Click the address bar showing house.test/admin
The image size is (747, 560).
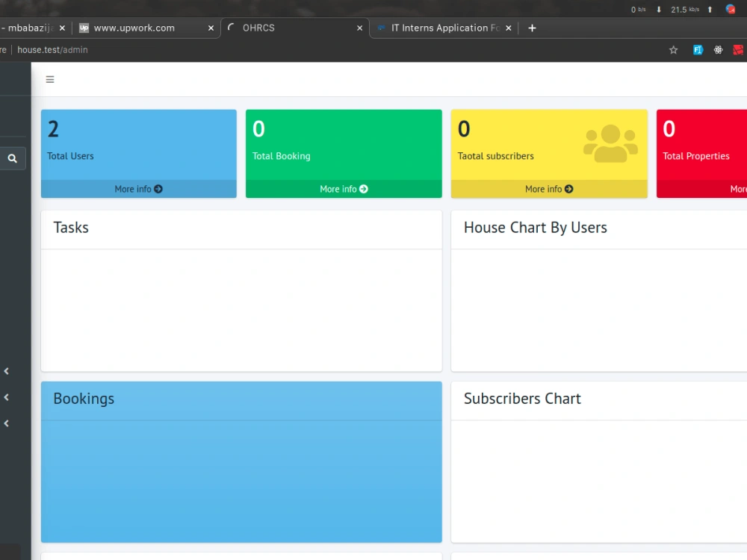[52, 49]
